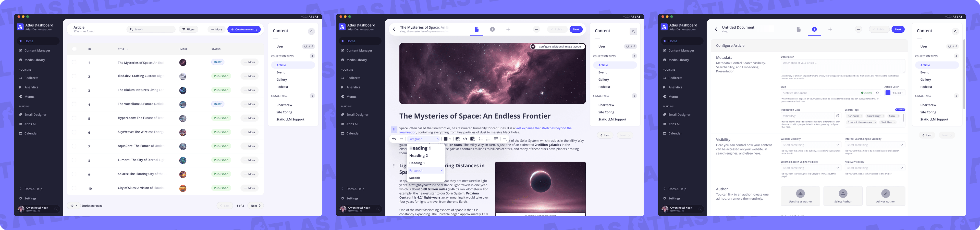The width and height of the screenshot is (980, 230).
Task: Click the Filters button in the Article list
Action: [x=188, y=29]
